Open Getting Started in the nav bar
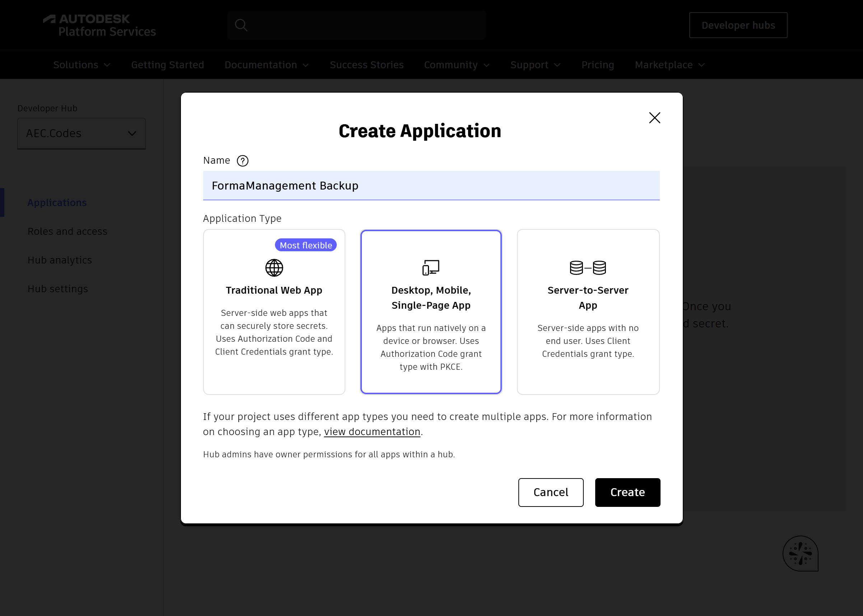Image resolution: width=863 pixels, height=616 pixels. tap(167, 65)
